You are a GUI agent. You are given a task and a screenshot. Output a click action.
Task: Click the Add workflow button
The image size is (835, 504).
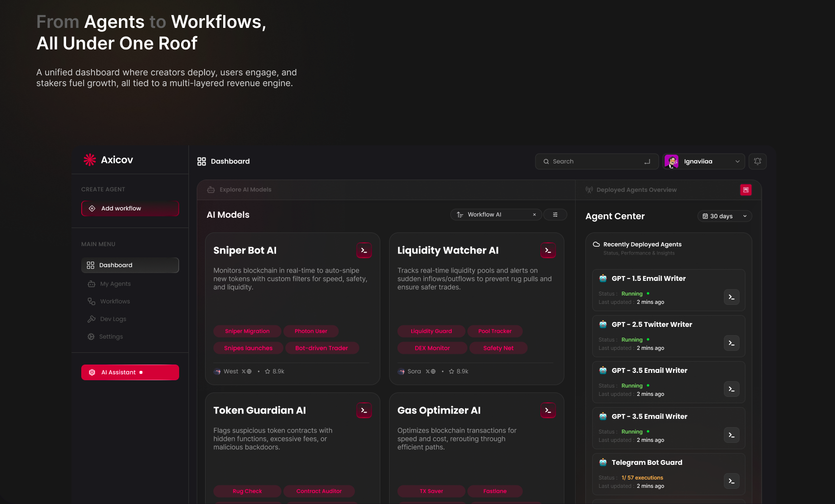(x=130, y=208)
